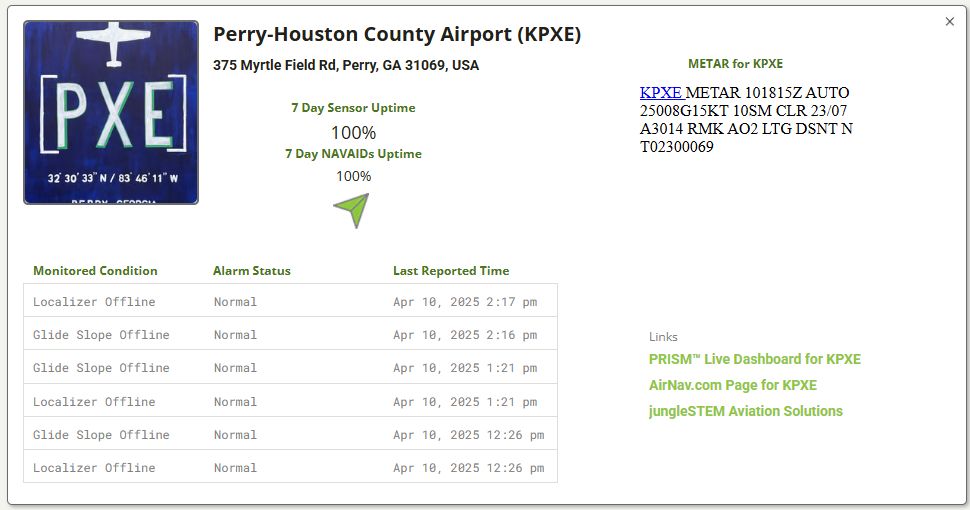Close the airport details popup
Image resolution: width=970 pixels, height=510 pixels.
pos(950,22)
